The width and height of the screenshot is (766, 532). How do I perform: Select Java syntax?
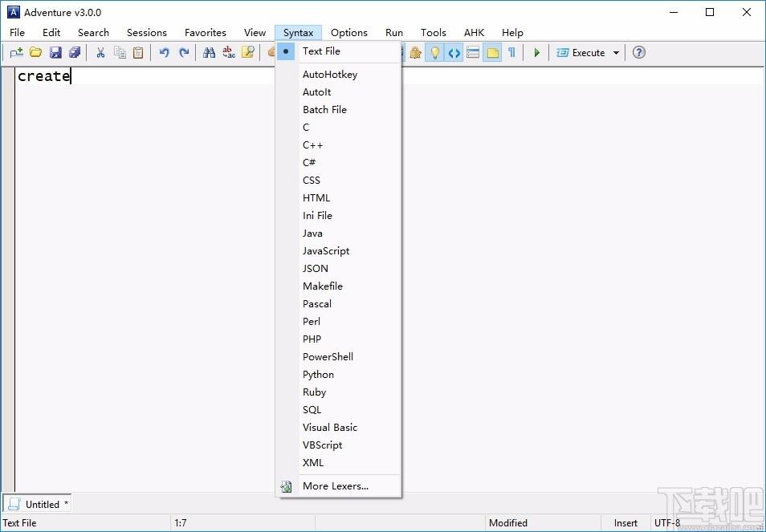339,234
